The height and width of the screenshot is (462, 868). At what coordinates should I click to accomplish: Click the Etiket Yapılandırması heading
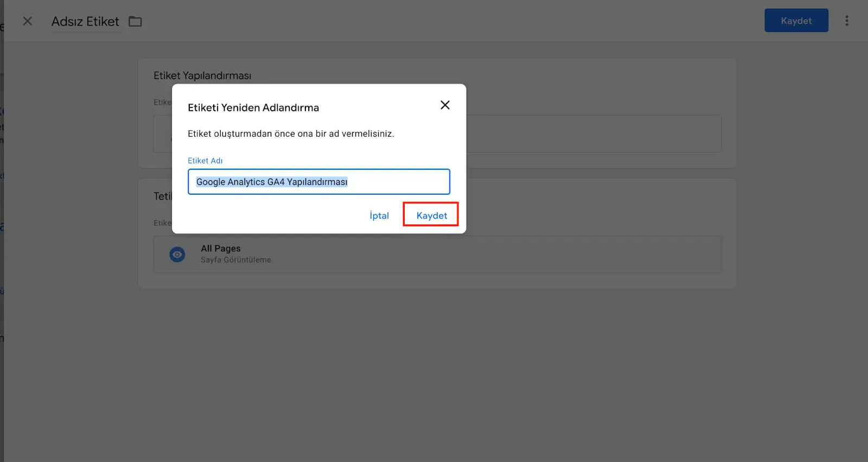[202, 76]
